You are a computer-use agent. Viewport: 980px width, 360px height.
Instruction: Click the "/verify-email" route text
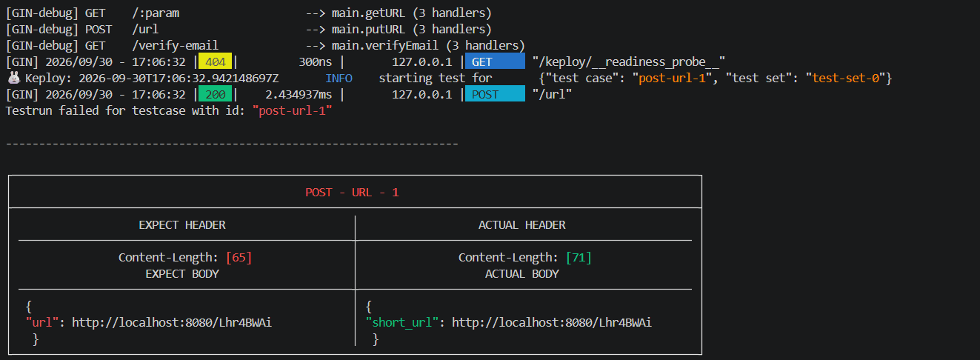[175, 46]
